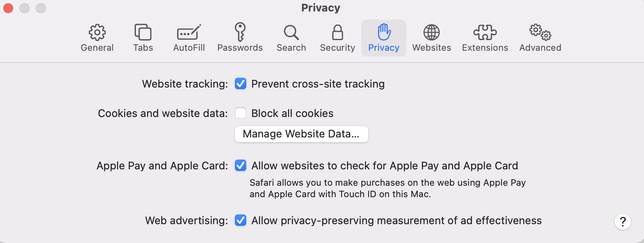644x243 pixels.
Task: Open the General preferences gear icon
Action: point(97,32)
